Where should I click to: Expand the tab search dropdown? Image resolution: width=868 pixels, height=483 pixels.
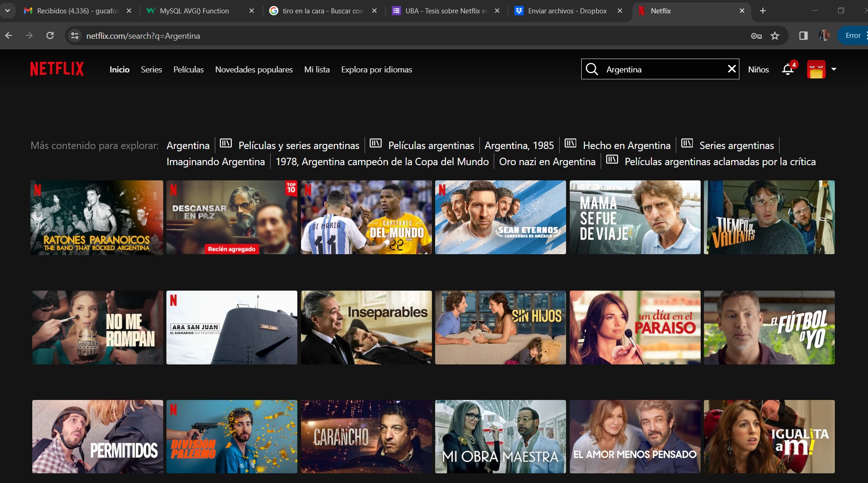pos(7,11)
